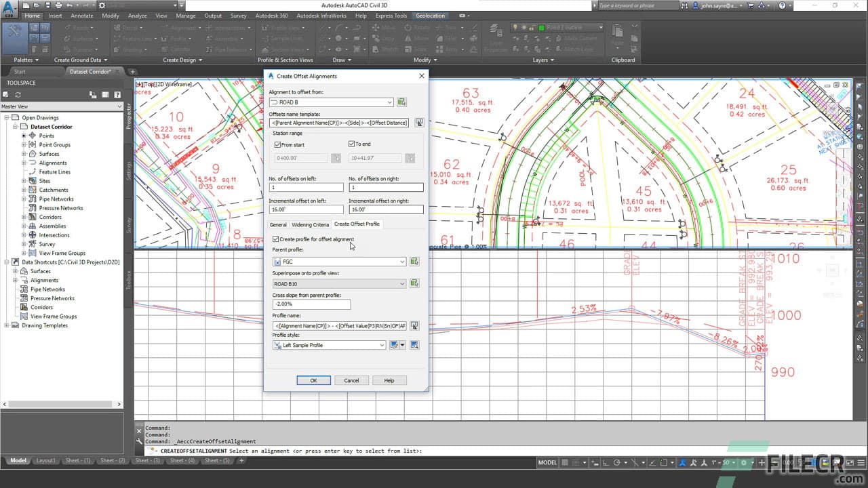Uncheck the From start checkbox
This screenshot has height=488, width=868.
(x=278, y=144)
